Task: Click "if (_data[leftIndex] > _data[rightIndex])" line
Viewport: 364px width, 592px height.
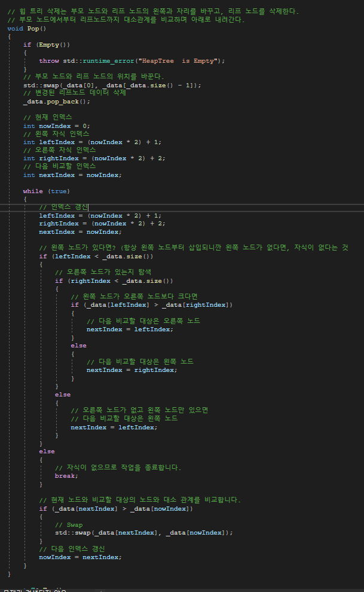Action: point(152,305)
